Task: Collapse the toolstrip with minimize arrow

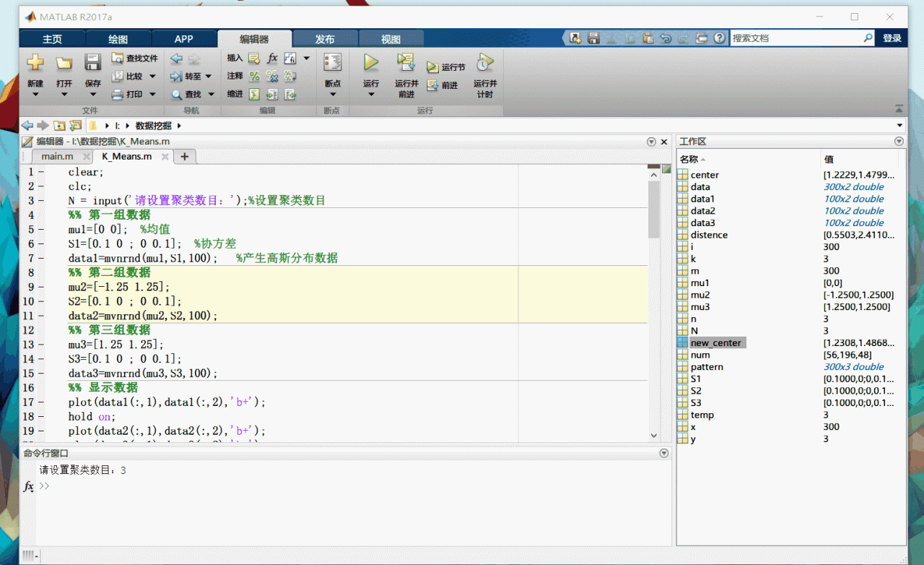Action: coord(899,108)
